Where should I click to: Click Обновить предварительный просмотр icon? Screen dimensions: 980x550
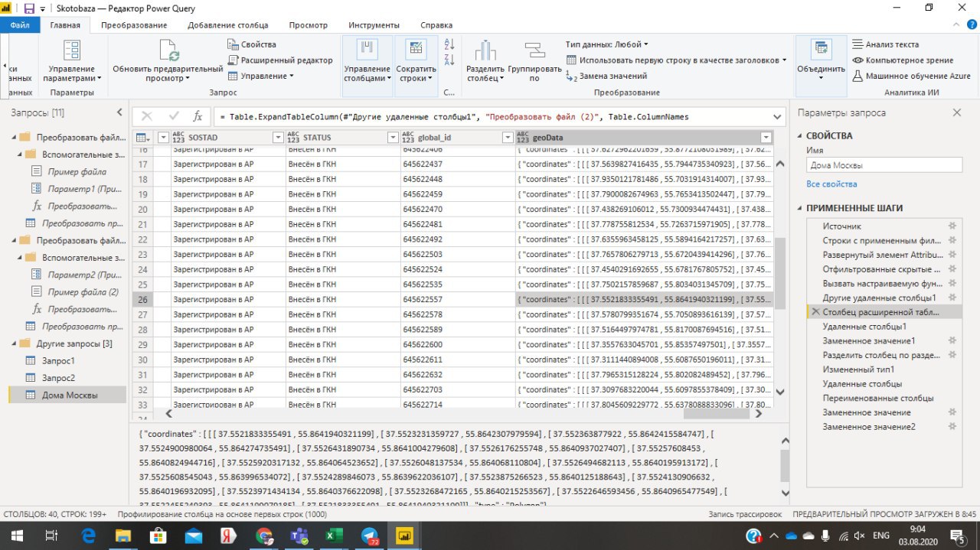click(168, 51)
